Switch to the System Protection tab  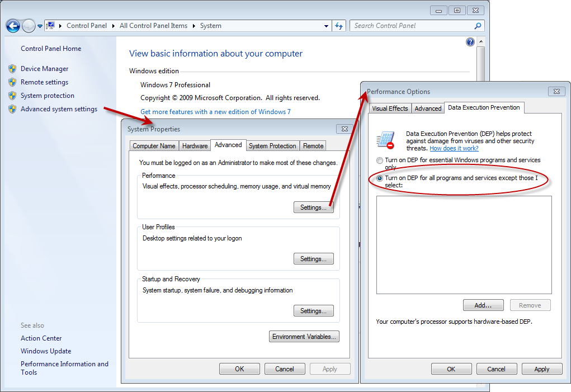pyautogui.click(x=272, y=145)
